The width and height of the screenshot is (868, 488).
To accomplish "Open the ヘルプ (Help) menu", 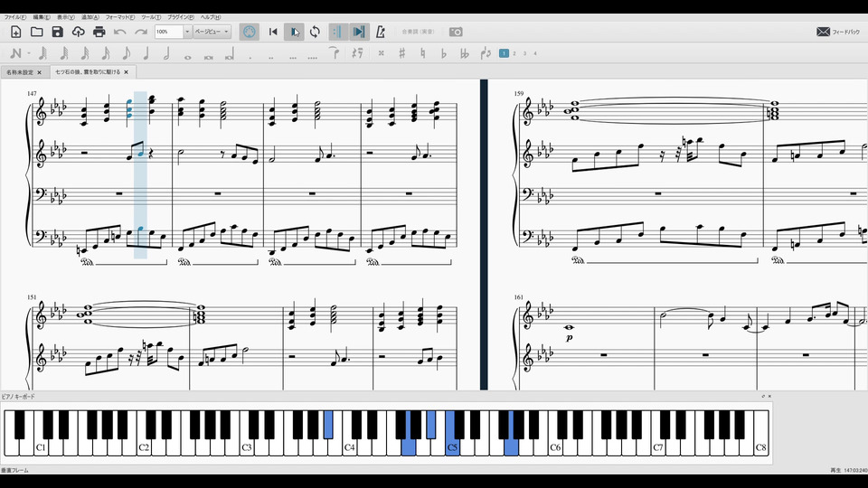I will [x=211, y=17].
